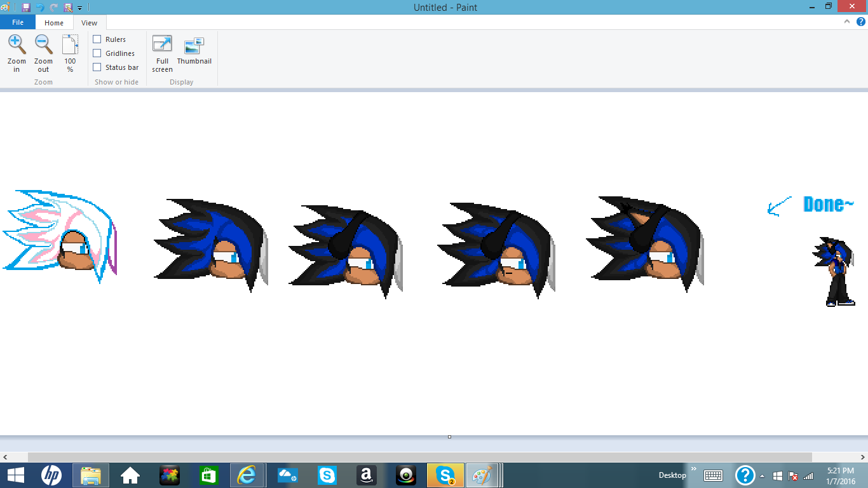Switch to the Home tab
Viewport: 868px width, 488px height.
tap(54, 23)
